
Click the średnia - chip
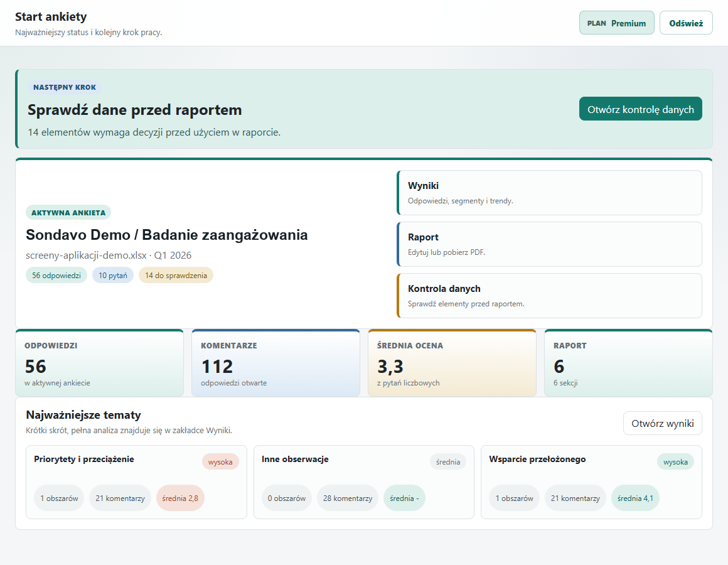(404, 498)
